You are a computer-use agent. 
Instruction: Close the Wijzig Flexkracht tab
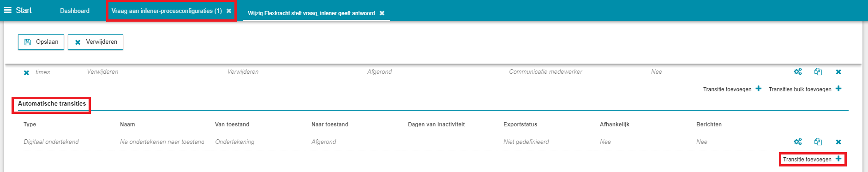click(382, 13)
